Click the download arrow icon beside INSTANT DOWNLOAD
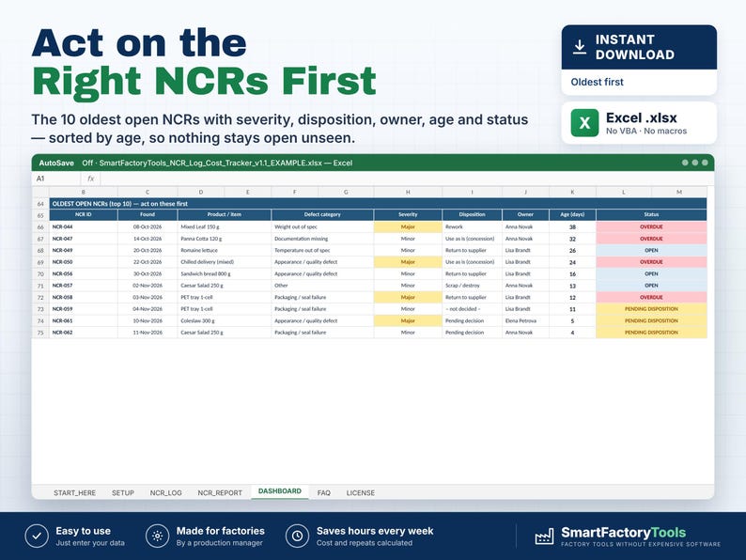 coord(579,47)
